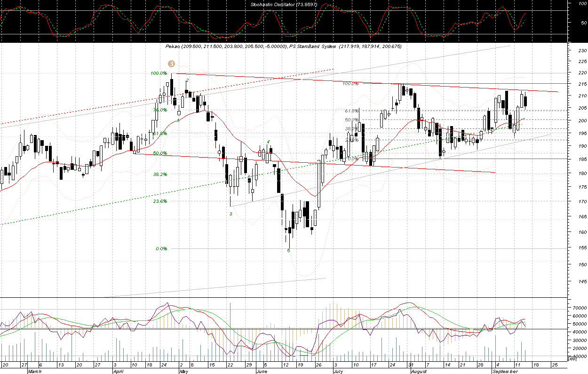Click the September month label
The image size is (588, 374).
[x=505, y=371]
